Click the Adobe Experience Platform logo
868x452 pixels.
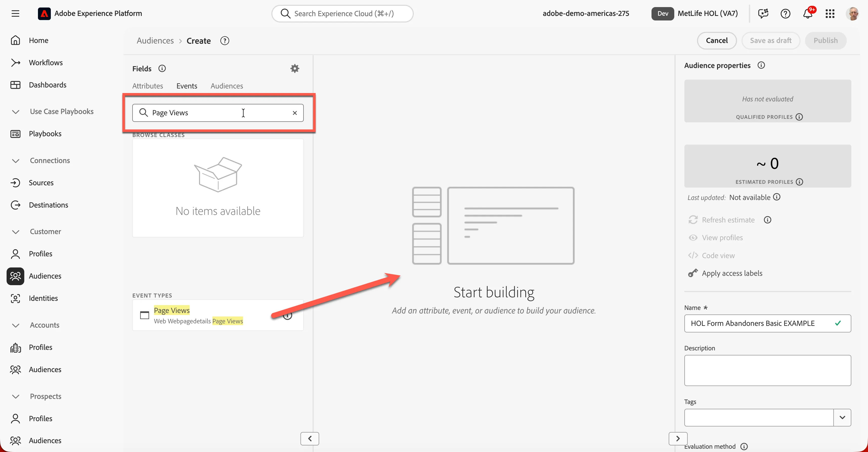tap(44, 13)
